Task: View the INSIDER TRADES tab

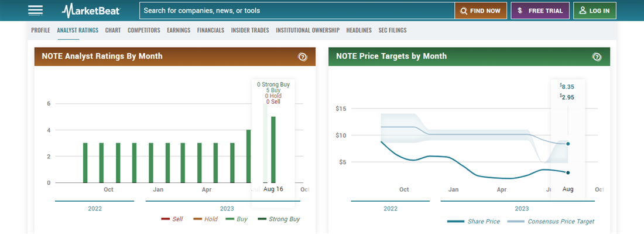Action: pos(250,30)
